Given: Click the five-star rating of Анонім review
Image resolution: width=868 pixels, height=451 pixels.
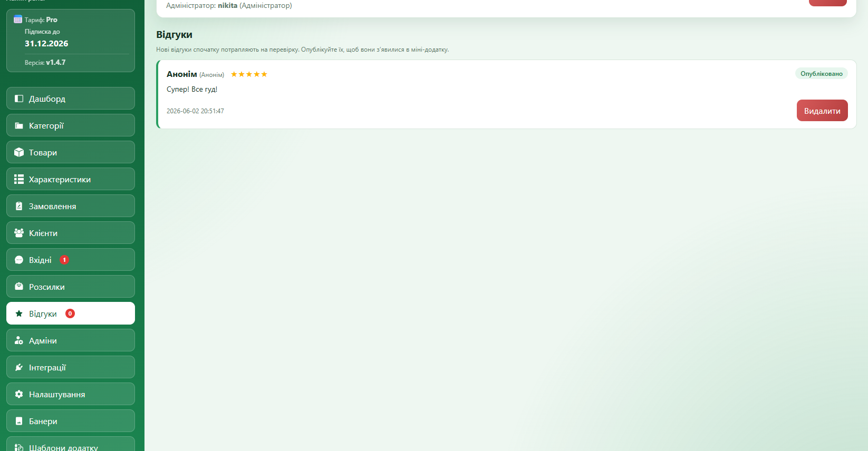Looking at the screenshot, I should [x=249, y=74].
